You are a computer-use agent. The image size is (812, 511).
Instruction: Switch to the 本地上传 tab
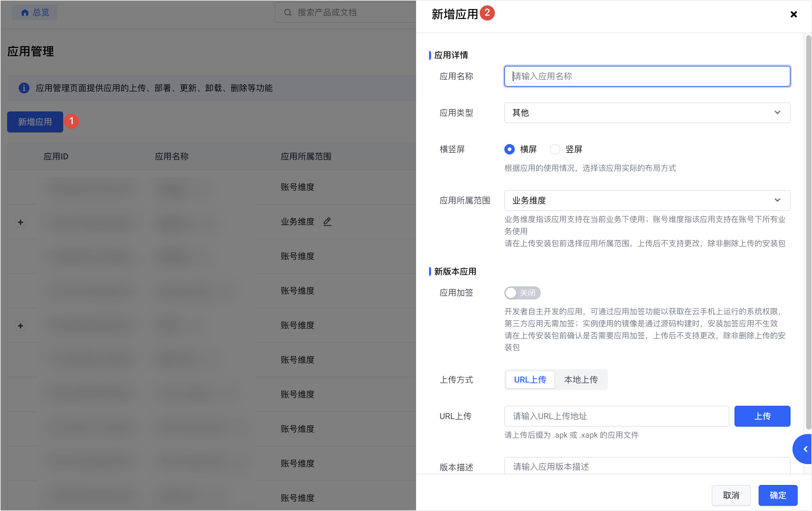(581, 380)
